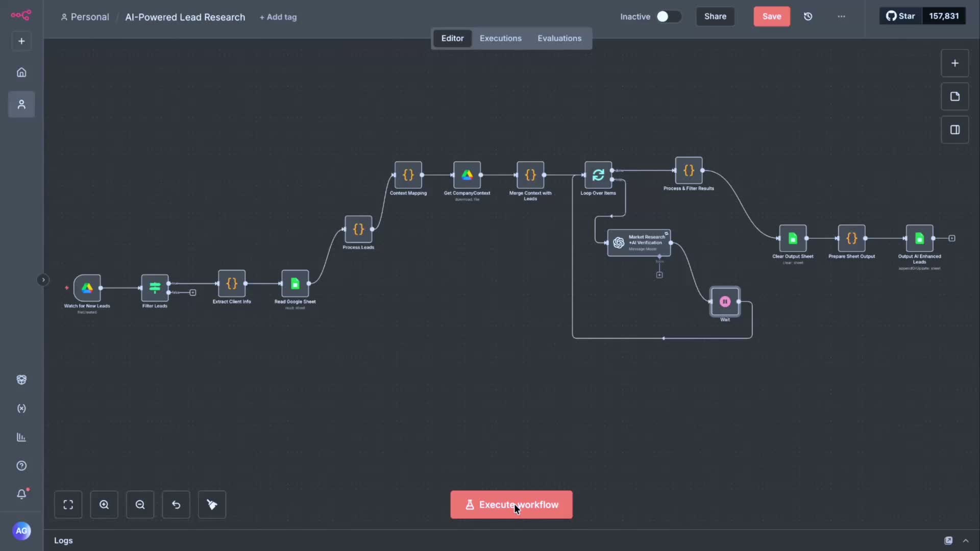Click the Execute workflow button
The image size is (980, 551).
511,505
